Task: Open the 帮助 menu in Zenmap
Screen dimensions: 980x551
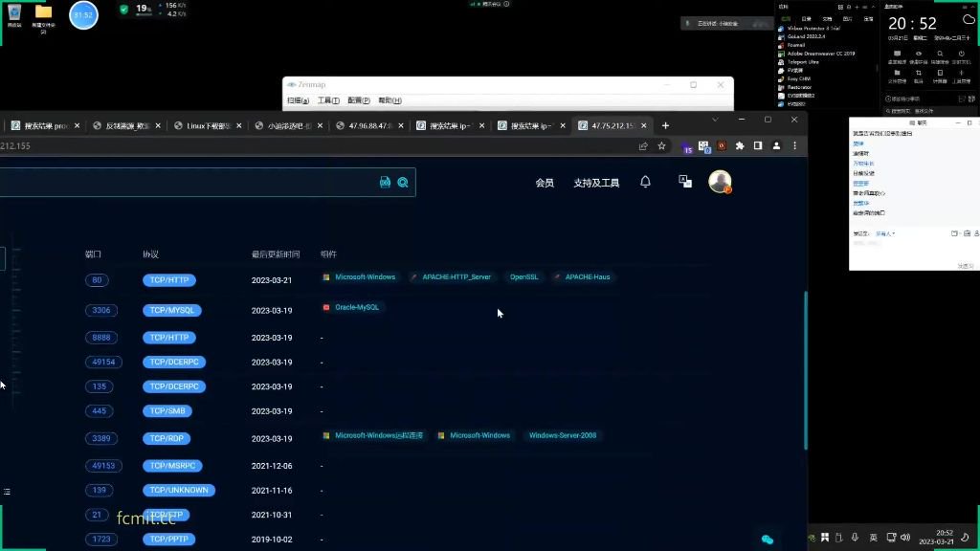Action: [x=390, y=100]
